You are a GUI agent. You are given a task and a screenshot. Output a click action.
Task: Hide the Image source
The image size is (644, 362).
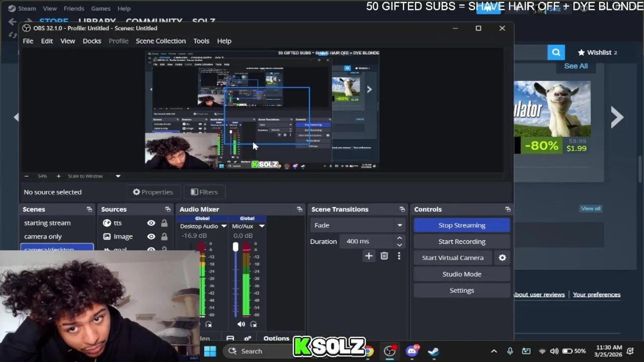click(x=151, y=236)
